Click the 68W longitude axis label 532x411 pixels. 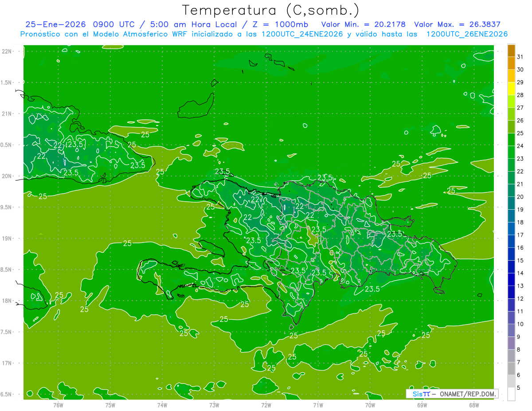click(474, 405)
